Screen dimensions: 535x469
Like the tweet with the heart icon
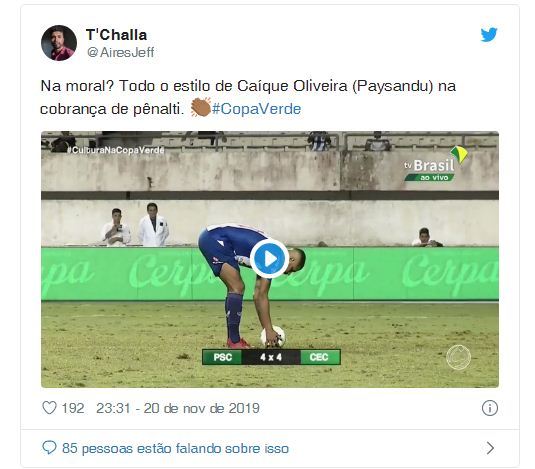pyautogui.click(x=49, y=408)
